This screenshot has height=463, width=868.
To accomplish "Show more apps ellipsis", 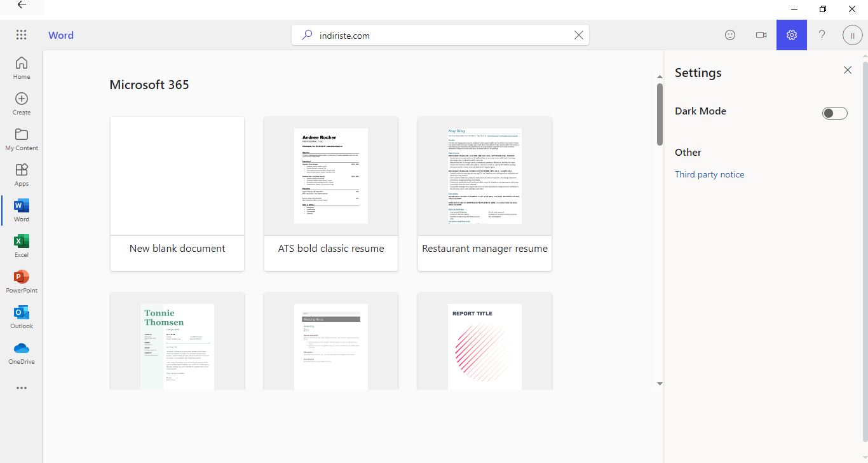I will 22,388.
